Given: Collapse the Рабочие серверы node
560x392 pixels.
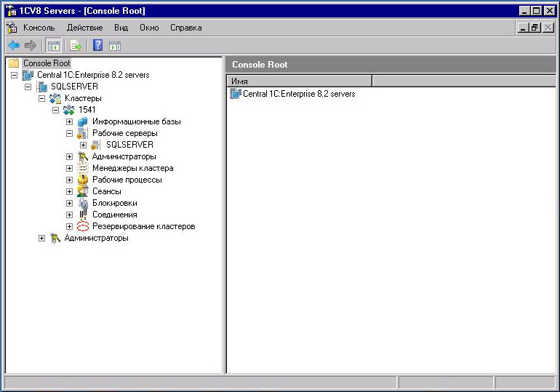Looking at the screenshot, I should click(70, 133).
